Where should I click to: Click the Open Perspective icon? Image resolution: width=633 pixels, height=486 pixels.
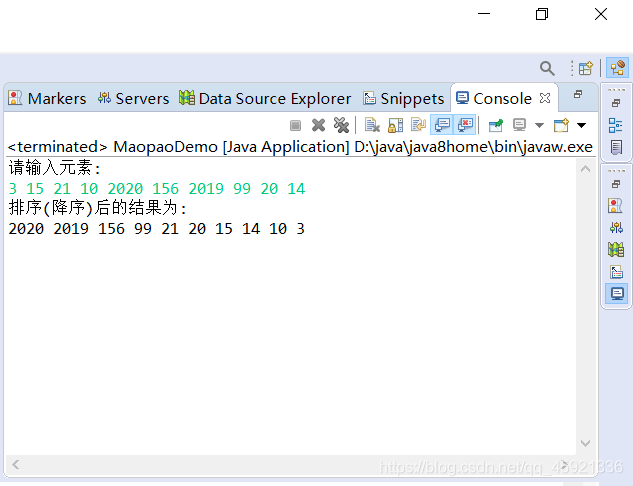coord(585,68)
